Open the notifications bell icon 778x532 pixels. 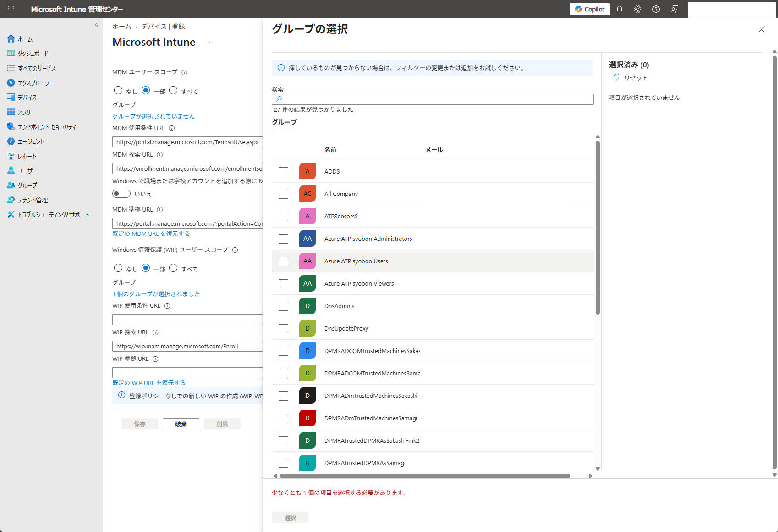(x=619, y=9)
